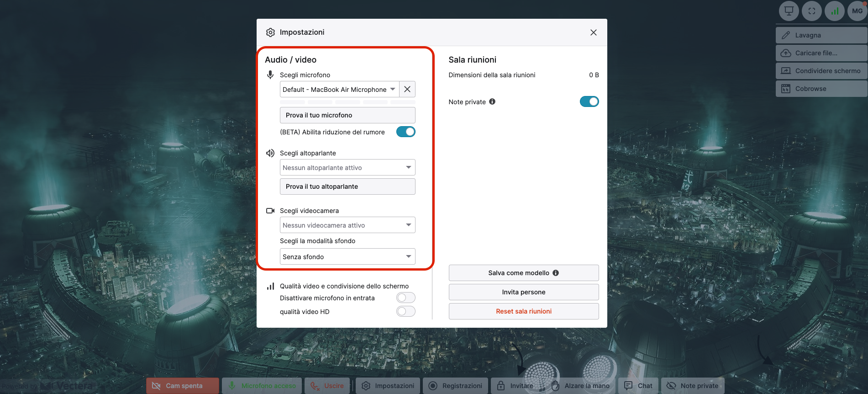Mute using Microfono acceso button
This screenshot has height=394, width=868.
262,386
